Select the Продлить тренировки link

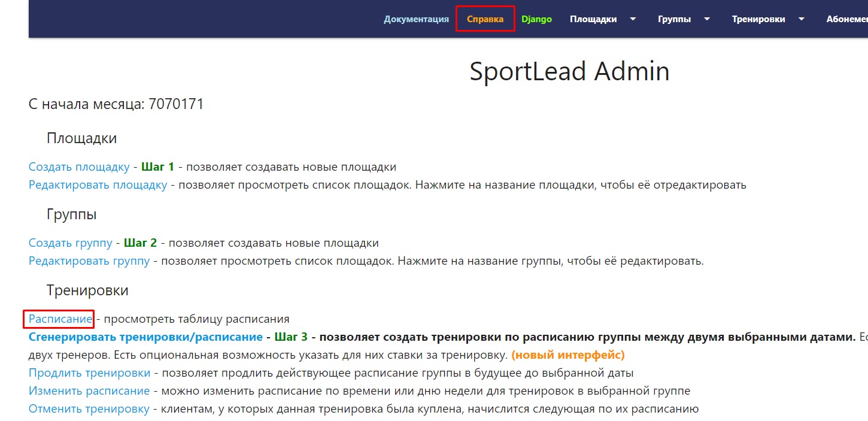point(89,373)
